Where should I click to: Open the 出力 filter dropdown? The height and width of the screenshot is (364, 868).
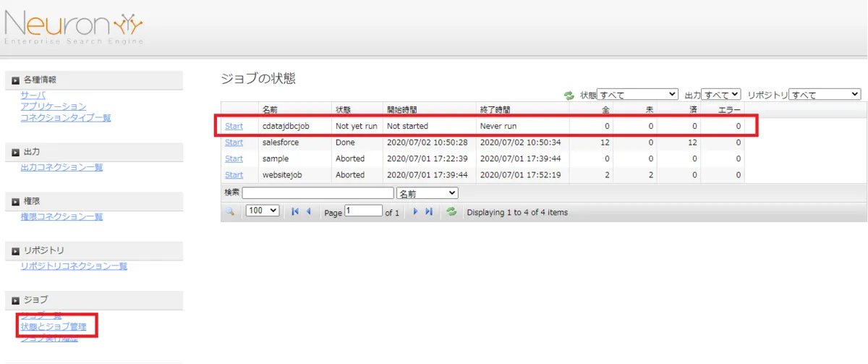pyautogui.click(x=721, y=95)
